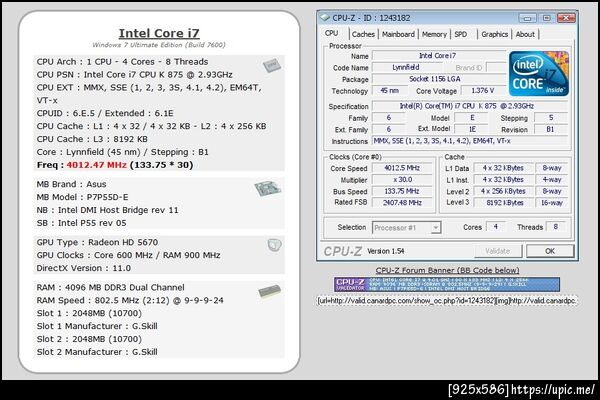600x400 pixels.
Task: Click the Level 3 '16-way' associativity cell
Action: click(552, 202)
